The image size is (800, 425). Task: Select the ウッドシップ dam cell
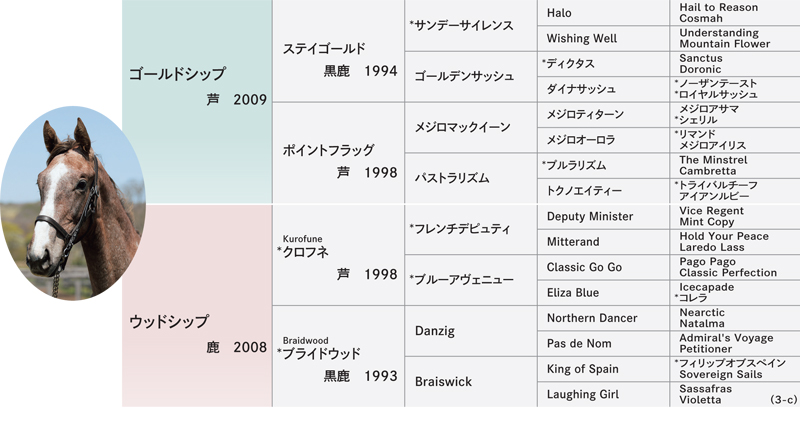pyautogui.click(x=197, y=306)
